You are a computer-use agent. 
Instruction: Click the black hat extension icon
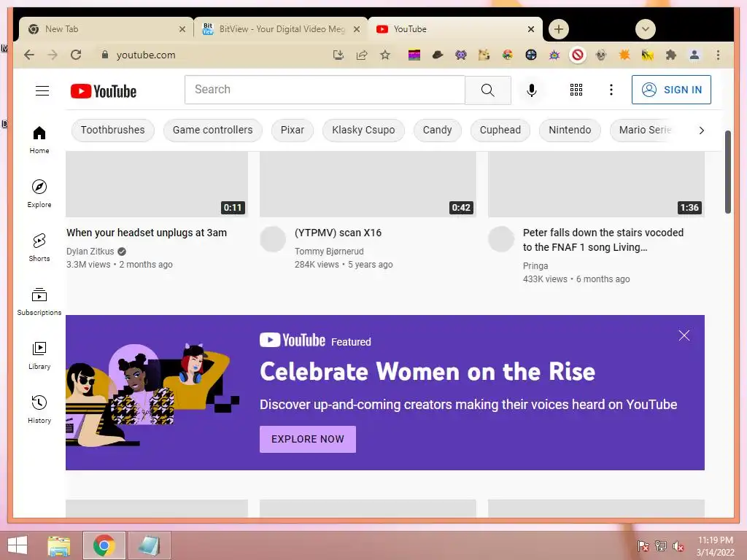[438, 55]
